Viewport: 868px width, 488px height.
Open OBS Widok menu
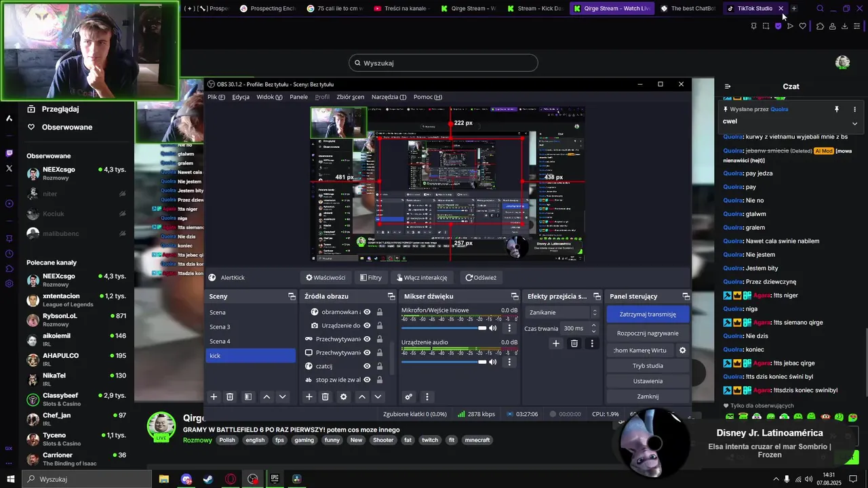coord(269,97)
